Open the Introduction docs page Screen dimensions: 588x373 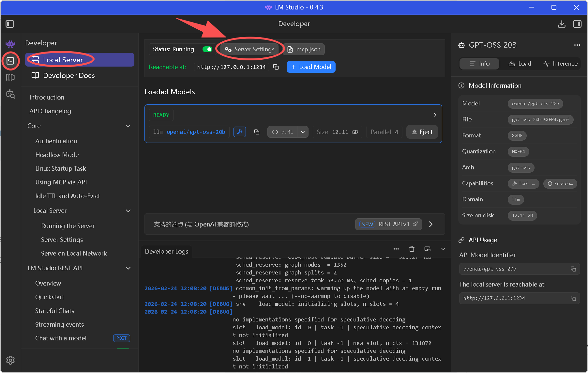(47, 97)
